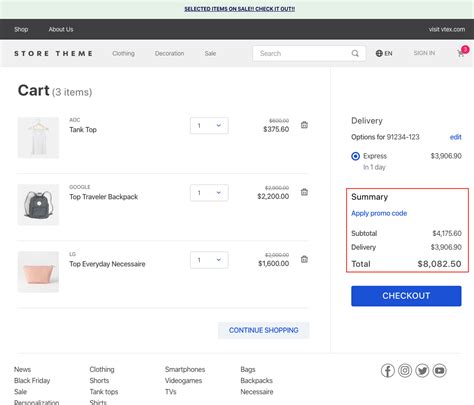Remove Tank Top using trash icon
The image size is (474, 405).
pos(304,125)
